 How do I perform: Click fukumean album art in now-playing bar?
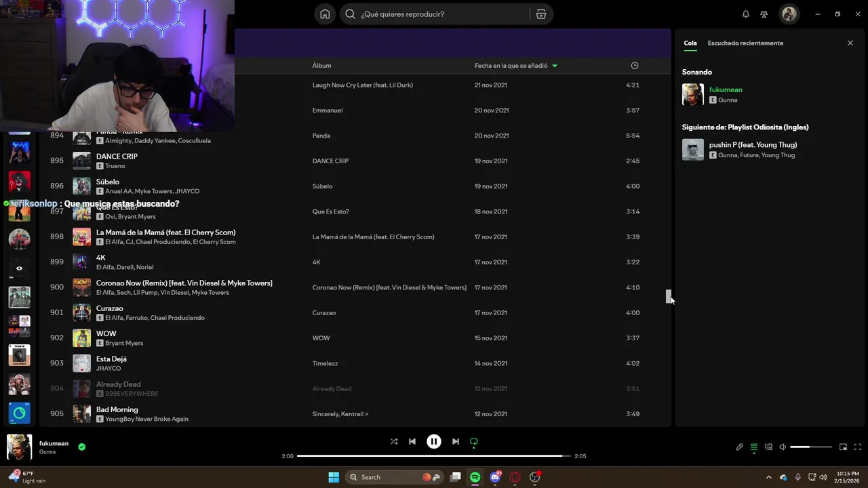(x=19, y=447)
